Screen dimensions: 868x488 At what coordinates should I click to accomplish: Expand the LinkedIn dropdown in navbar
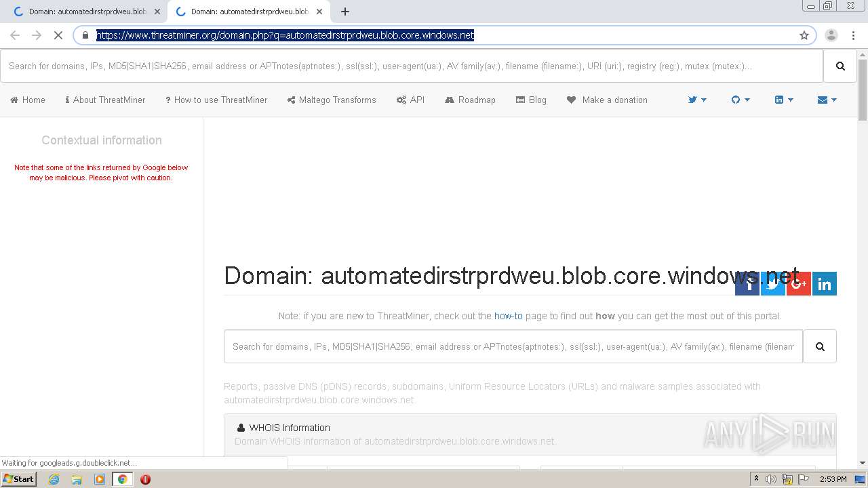784,100
